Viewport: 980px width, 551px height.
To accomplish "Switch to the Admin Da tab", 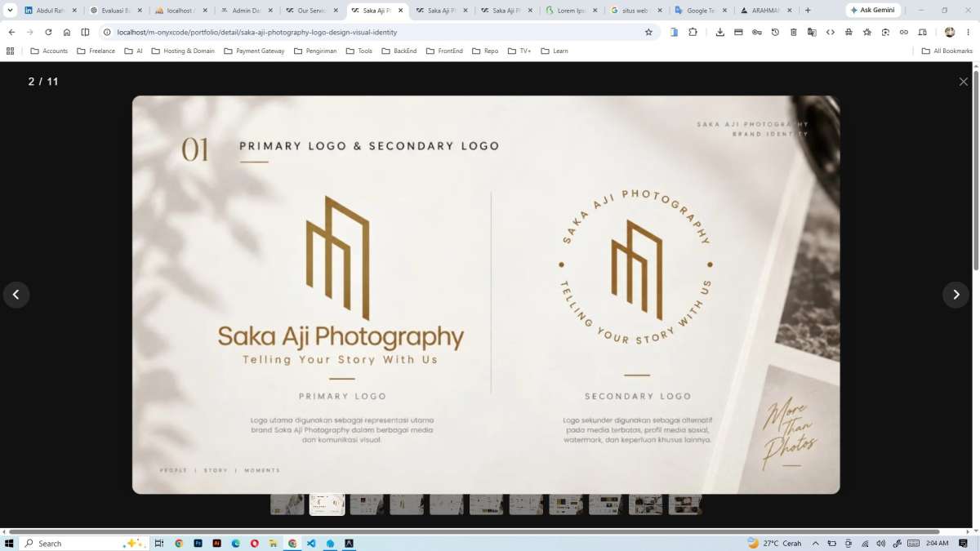I will [x=247, y=11].
